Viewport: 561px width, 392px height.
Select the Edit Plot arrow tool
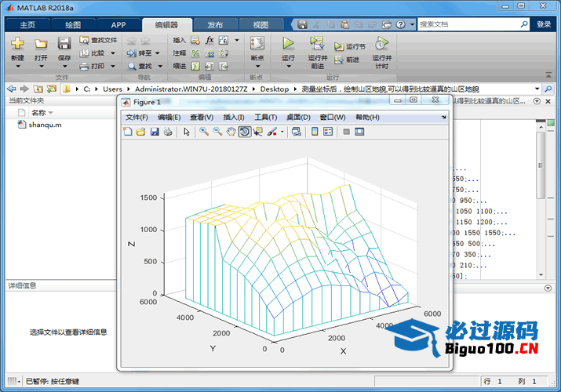click(x=187, y=132)
